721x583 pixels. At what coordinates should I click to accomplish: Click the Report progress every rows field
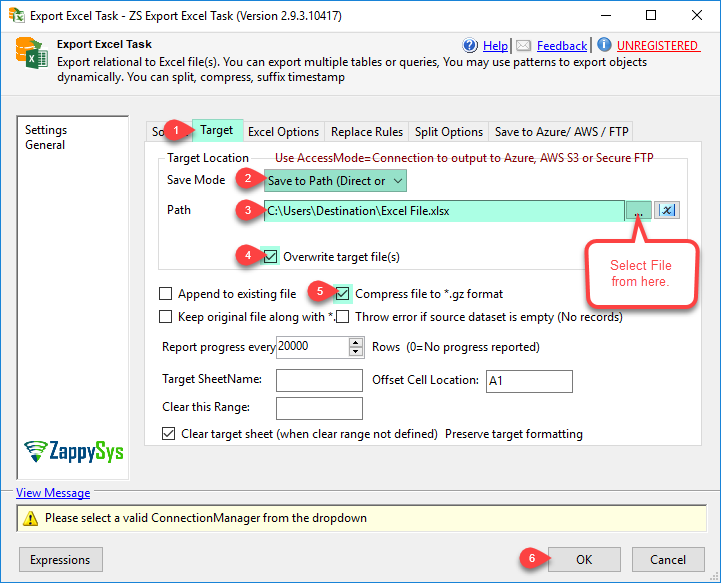click(x=313, y=347)
